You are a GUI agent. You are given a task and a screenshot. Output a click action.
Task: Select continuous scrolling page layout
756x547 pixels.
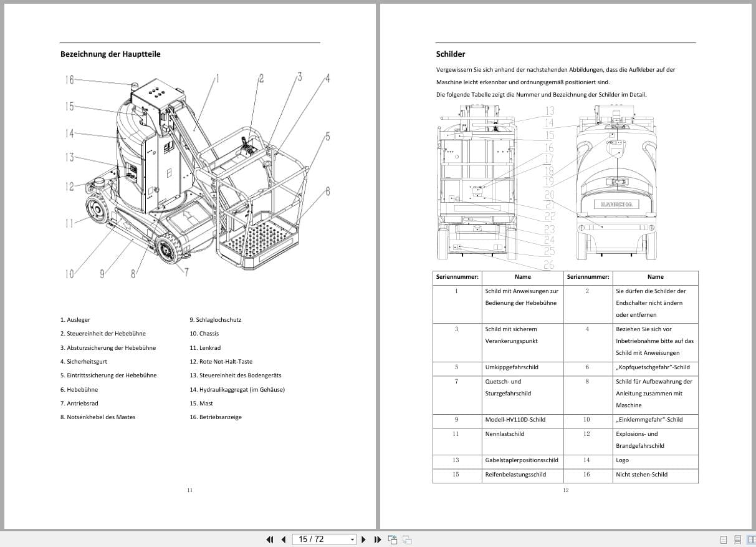pos(739,539)
